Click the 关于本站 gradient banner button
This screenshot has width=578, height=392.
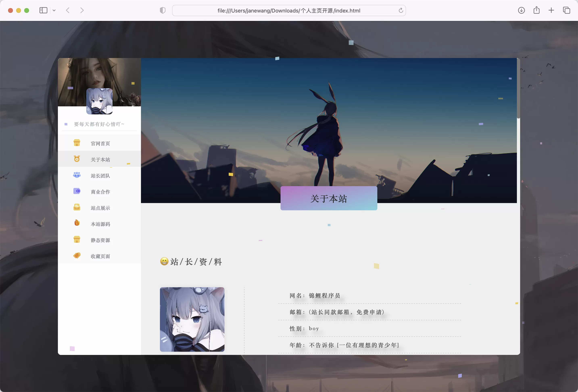pyautogui.click(x=329, y=198)
